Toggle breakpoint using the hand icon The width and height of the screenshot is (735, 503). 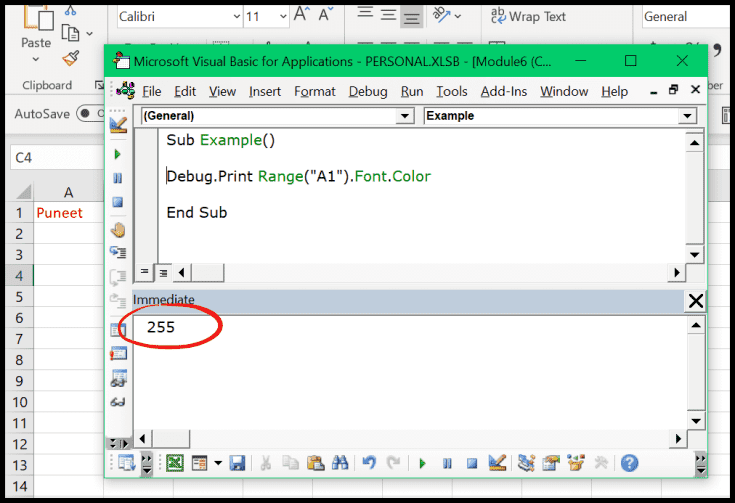point(118,230)
